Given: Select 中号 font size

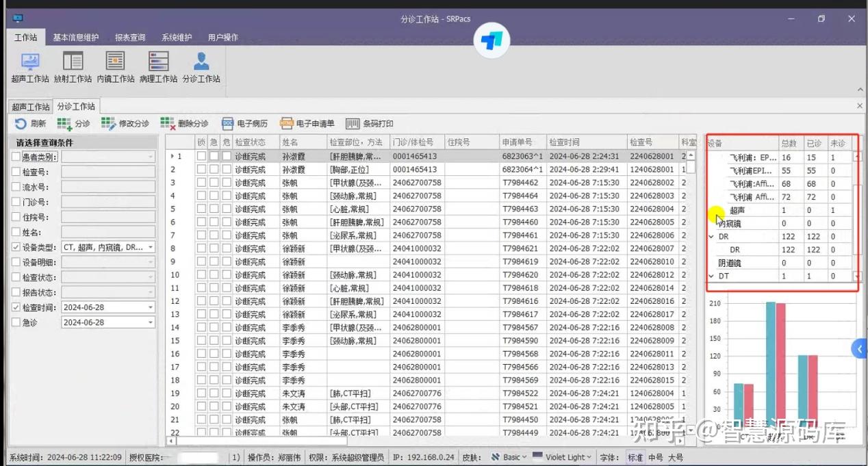Looking at the screenshot, I should 655,457.
